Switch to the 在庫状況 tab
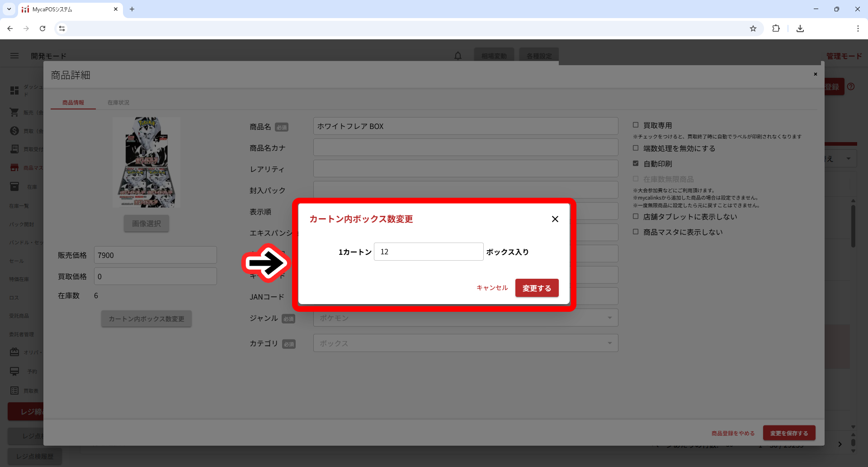 pos(118,103)
